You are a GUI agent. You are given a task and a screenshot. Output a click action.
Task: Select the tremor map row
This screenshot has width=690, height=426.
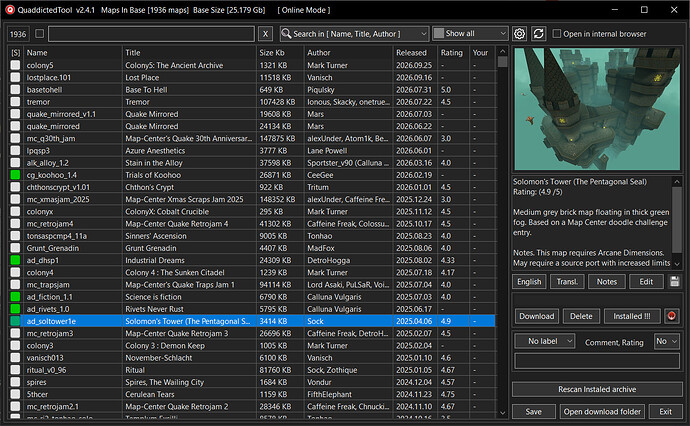point(252,102)
